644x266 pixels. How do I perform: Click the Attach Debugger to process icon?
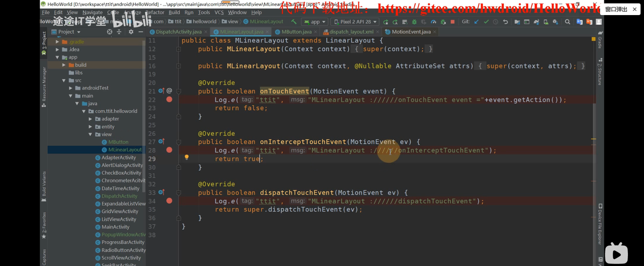click(443, 22)
